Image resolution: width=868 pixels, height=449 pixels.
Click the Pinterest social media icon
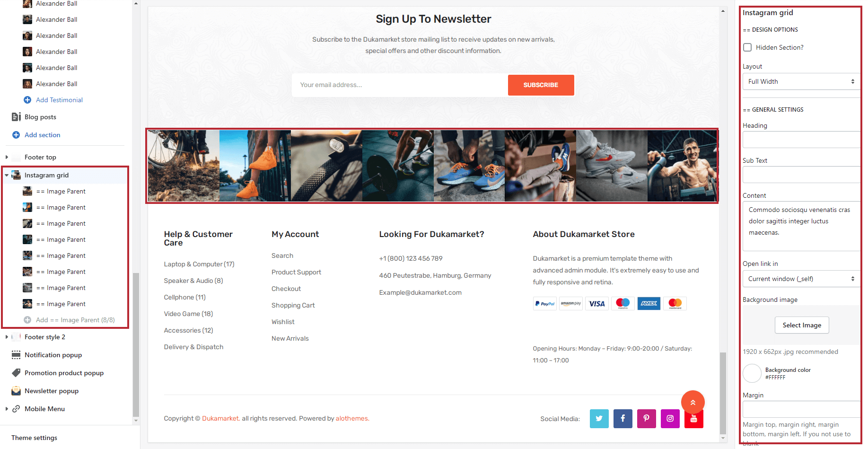(x=646, y=419)
